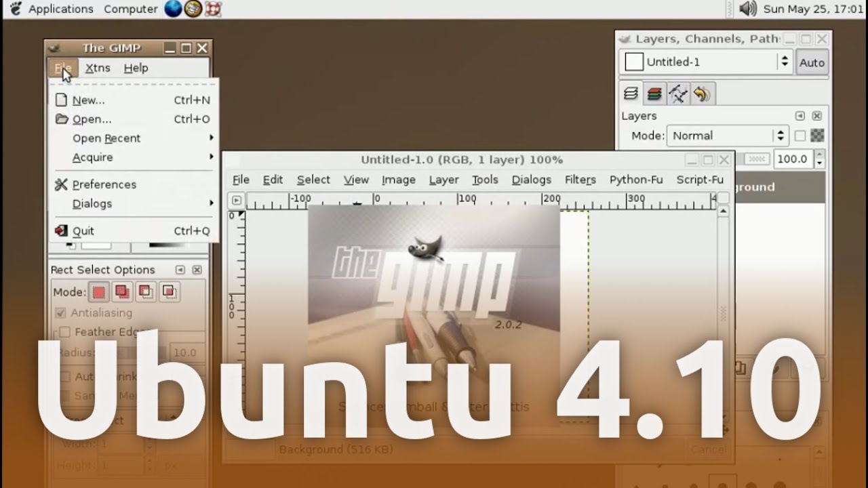868x488 pixels.
Task: Click the lifebuoy help icon in top panel
Action: pyautogui.click(x=212, y=9)
